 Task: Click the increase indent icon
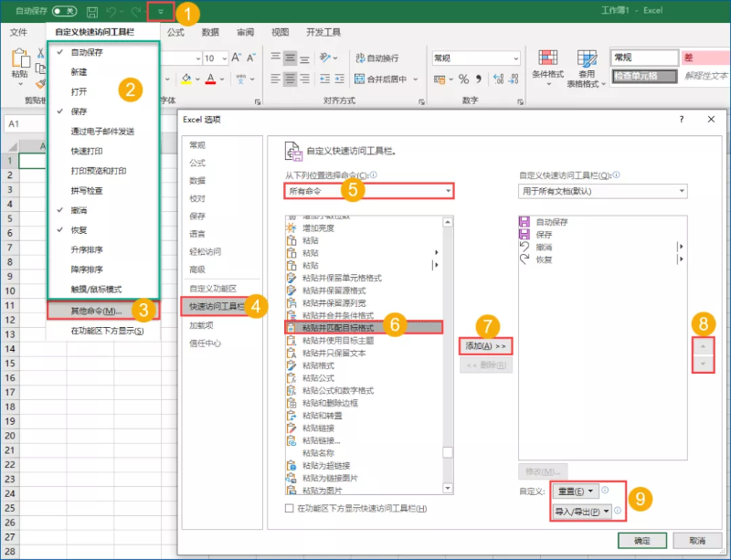pyautogui.click(x=339, y=79)
